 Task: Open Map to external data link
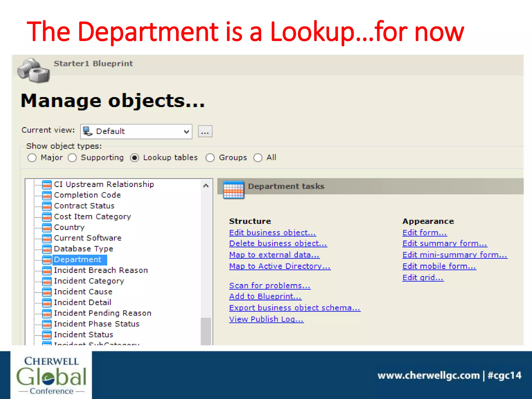[x=274, y=255]
